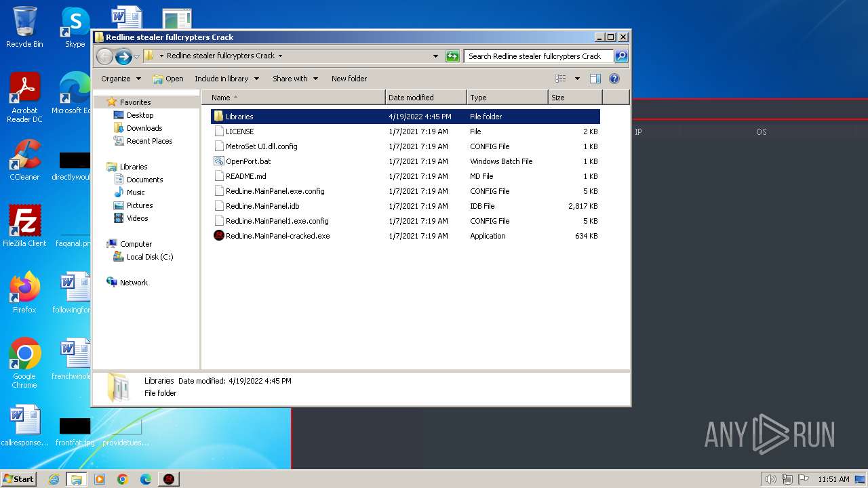868x488 pixels.
Task: Select the LICENSE file
Action: click(405, 131)
